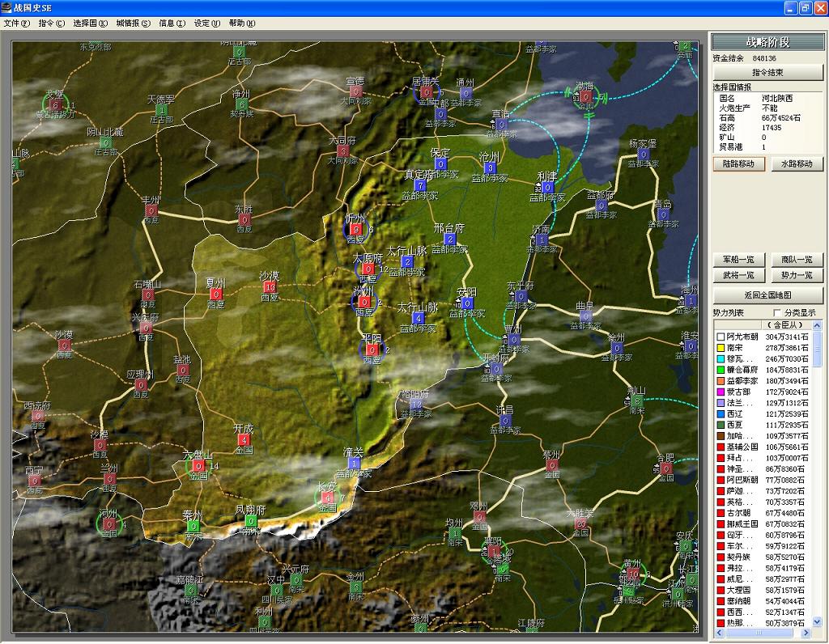Select the 太原府 city marker on map
Viewport: 829px width, 644px height.
(x=368, y=269)
